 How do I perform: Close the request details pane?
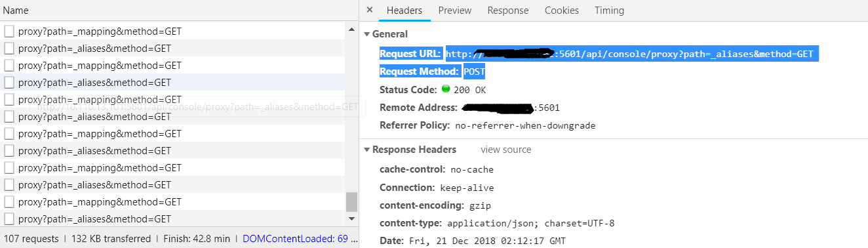pos(370,10)
